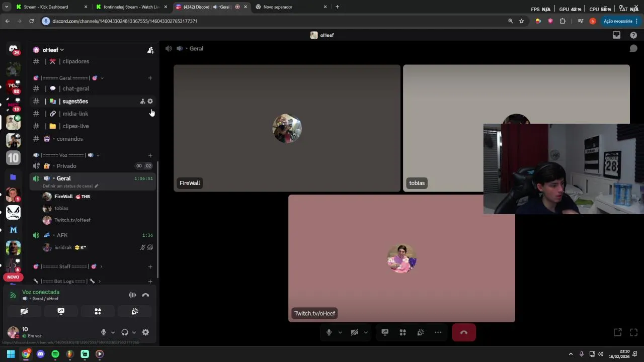Switch to Stream - Kick Dashboard tab
The width and height of the screenshot is (644, 362).
coord(52,7)
